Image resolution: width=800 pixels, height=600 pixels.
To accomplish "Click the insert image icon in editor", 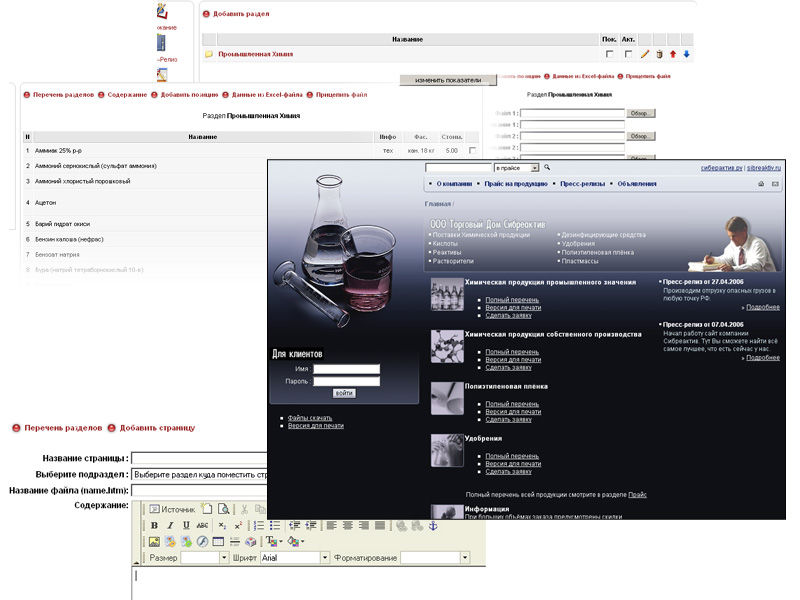I will [x=154, y=541].
